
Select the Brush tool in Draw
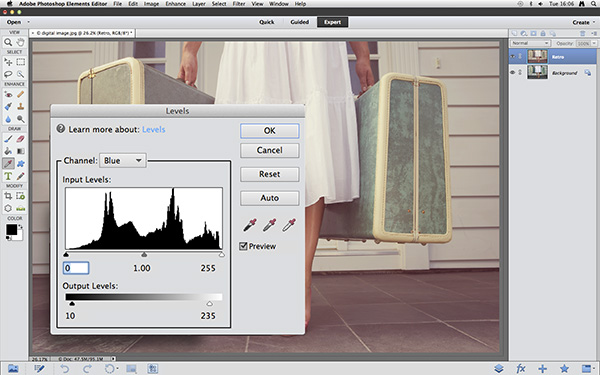8,139
